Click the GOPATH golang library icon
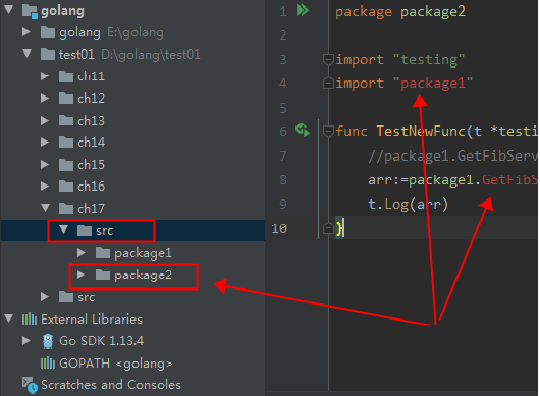 (48, 363)
